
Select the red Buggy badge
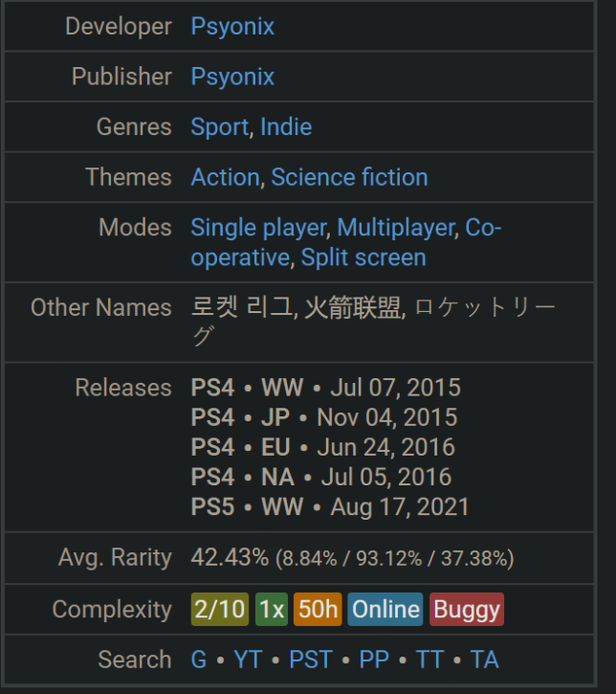466,610
